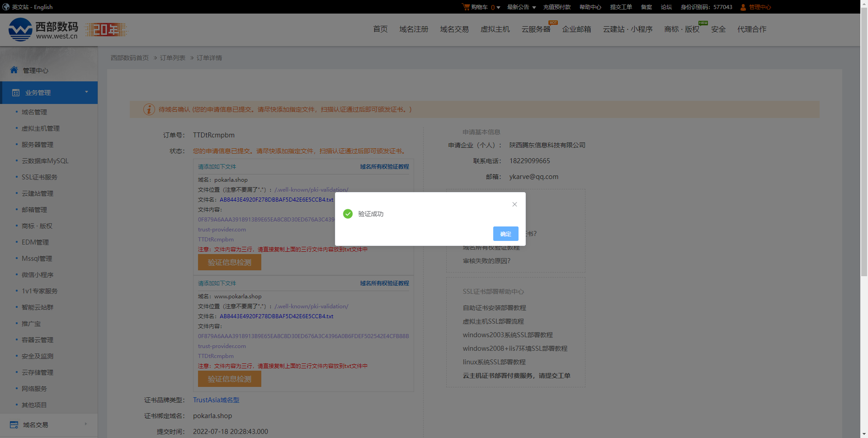Click the home icon beside 管理中心
The width and height of the screenshot is (868, 438).
click(14, 70)
